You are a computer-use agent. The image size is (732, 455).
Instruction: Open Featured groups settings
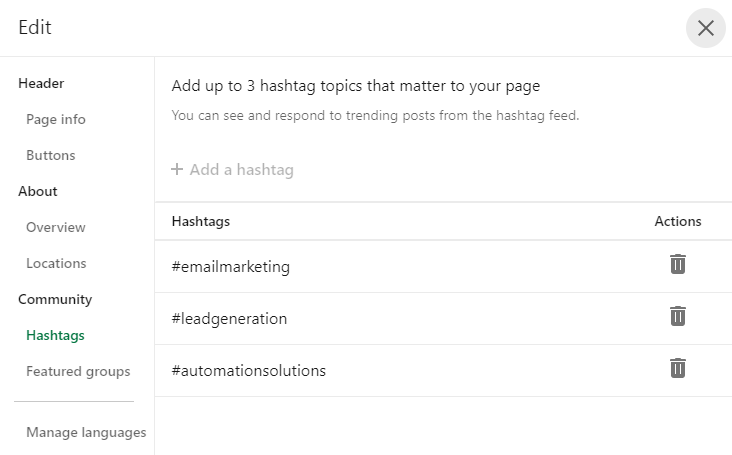78,371
